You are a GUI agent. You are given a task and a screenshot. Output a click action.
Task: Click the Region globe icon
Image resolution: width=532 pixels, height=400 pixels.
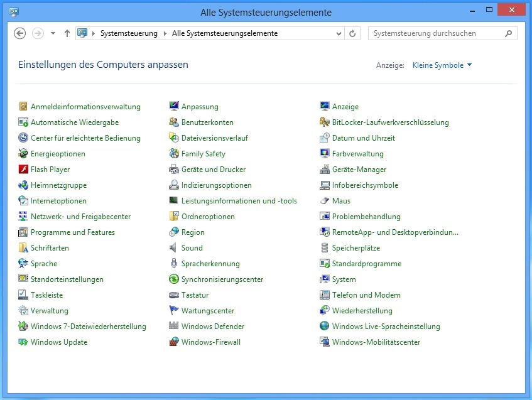174,232
